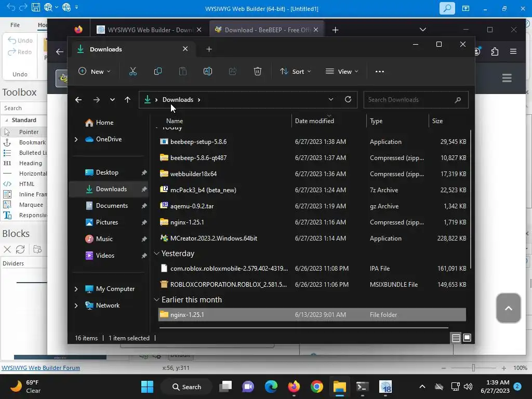Toggle the pin next to Videos
Viewport: 532px width, 399px height.
[x=144, y=256]
